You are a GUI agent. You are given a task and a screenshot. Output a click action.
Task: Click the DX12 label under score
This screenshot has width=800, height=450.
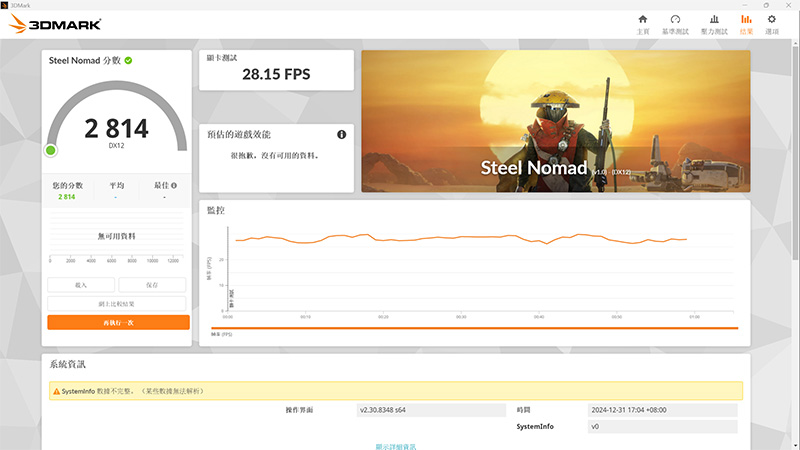click(x=116, y=145)
